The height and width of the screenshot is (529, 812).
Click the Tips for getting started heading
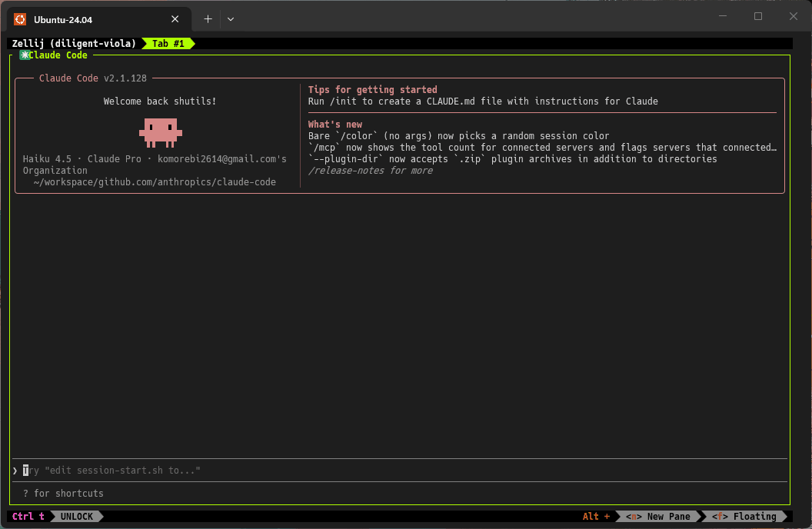coord(372,89)
